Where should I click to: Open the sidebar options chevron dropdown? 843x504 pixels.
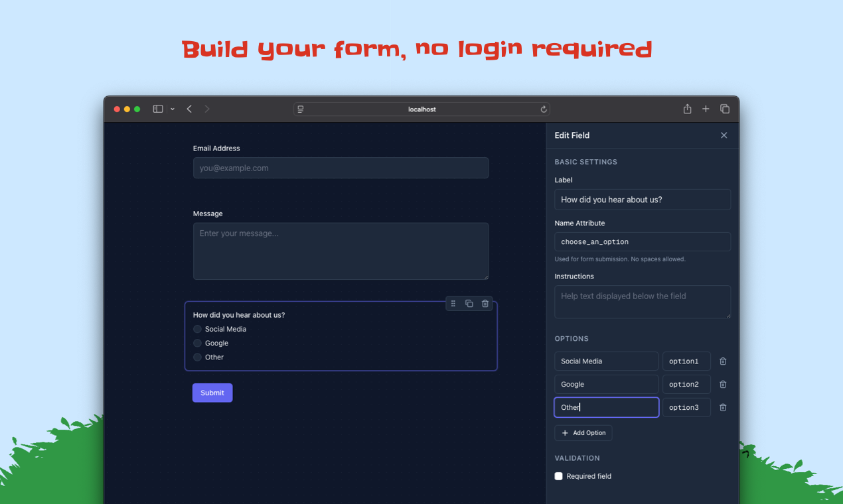click(172, 109)
